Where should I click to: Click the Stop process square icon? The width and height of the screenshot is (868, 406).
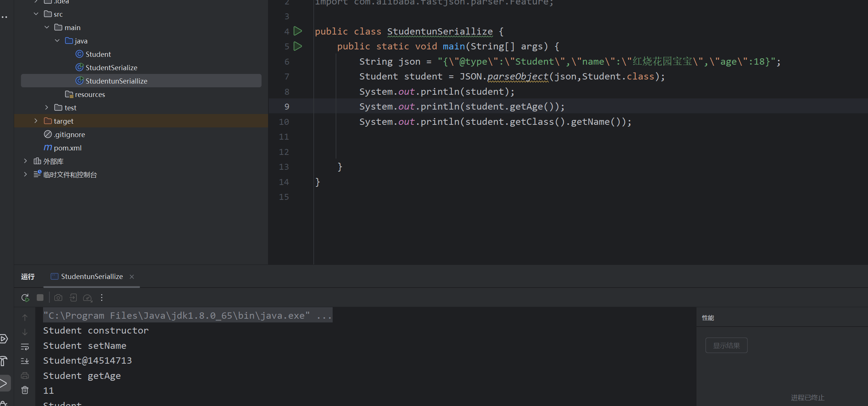point(40,298)
